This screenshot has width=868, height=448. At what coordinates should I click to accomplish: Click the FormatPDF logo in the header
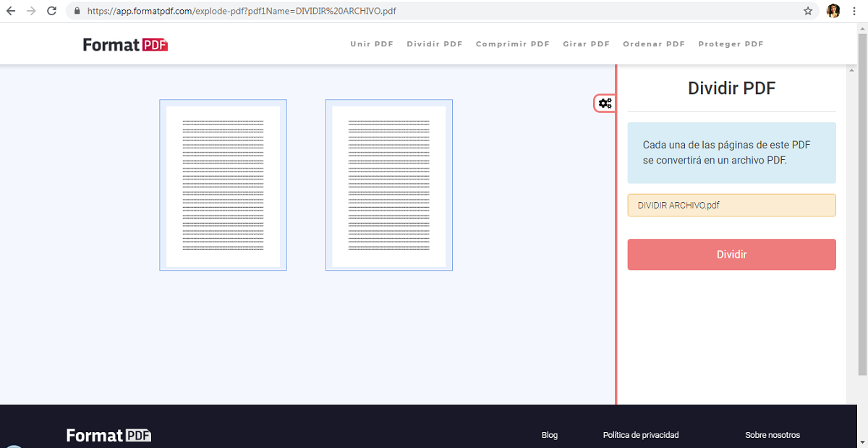click(124, 44)
